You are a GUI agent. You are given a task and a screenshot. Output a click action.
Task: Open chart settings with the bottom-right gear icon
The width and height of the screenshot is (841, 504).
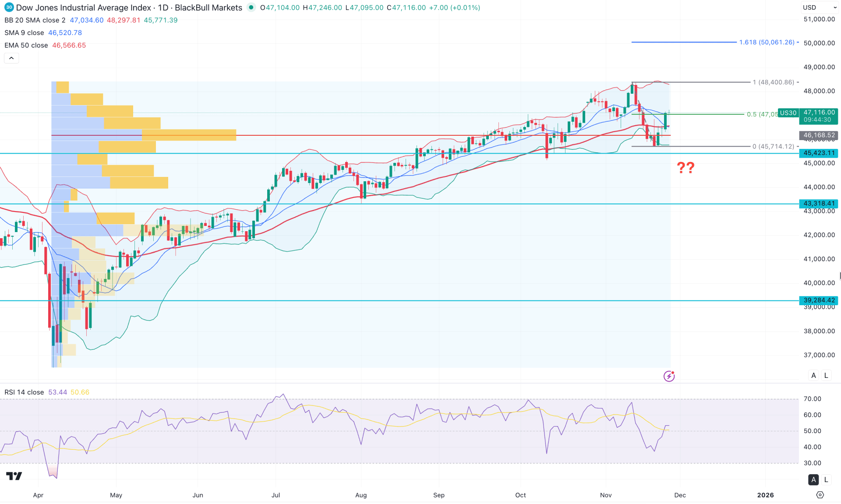coord(820,495)
